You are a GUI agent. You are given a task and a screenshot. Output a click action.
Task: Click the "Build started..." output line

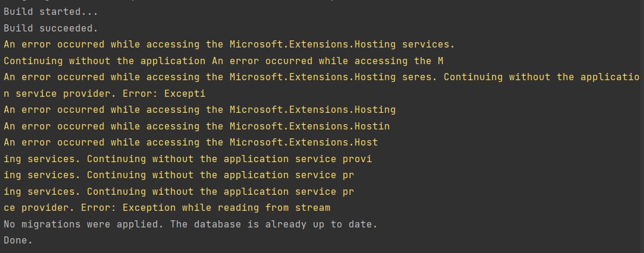[51, 12]
